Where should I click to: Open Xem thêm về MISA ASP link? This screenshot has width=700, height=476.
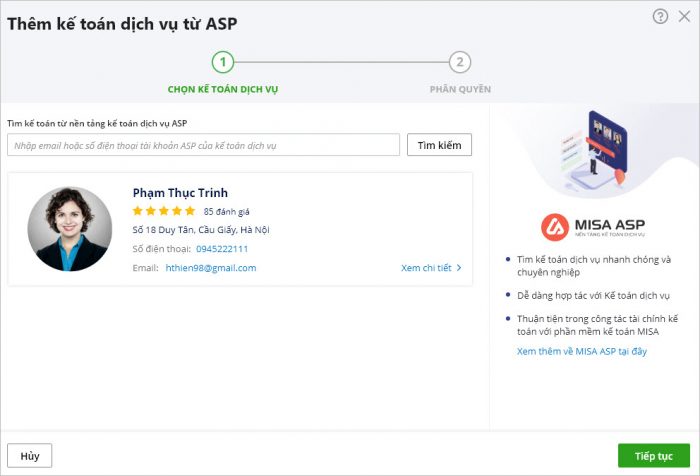point(582,351)
